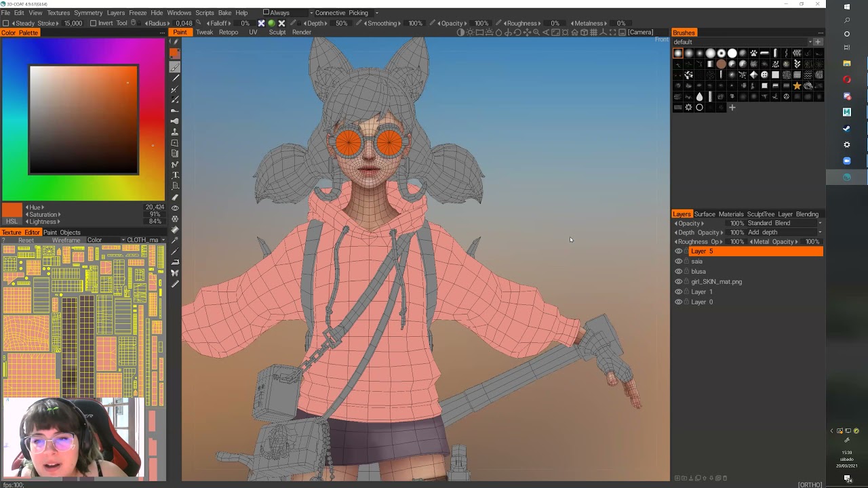Open Brushes panel options menu dots
Image resolution: width=868 pixels, height=488 pixels.
(821, 33)
